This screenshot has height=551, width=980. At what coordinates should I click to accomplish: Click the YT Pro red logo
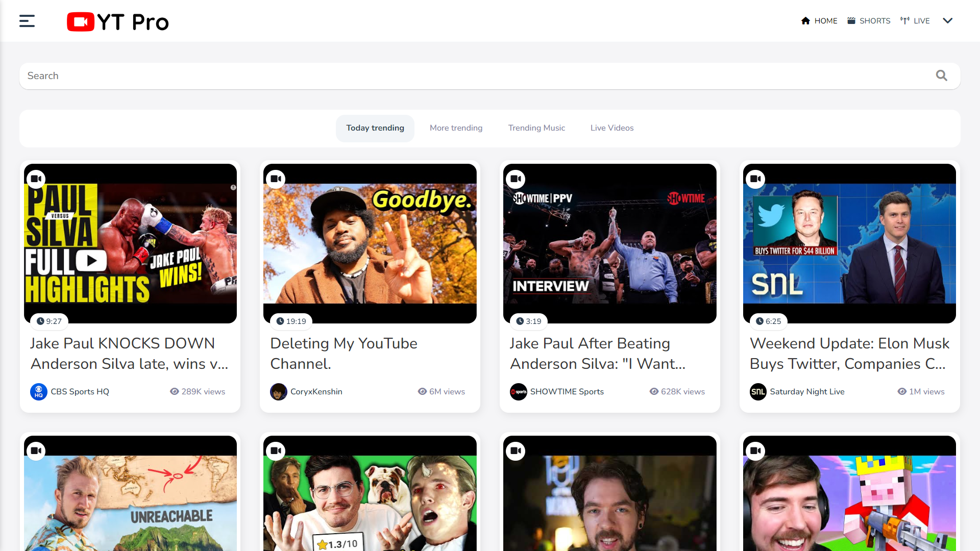pos(81,21)
